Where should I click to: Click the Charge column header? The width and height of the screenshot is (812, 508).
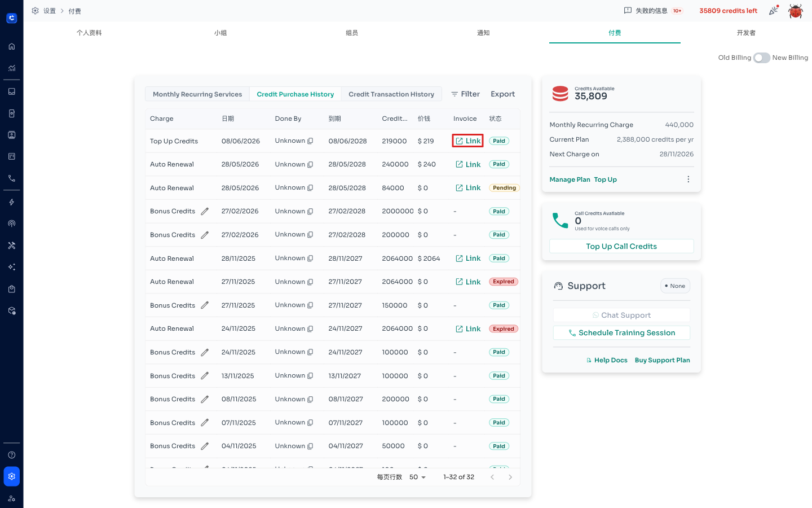(162, 119)
